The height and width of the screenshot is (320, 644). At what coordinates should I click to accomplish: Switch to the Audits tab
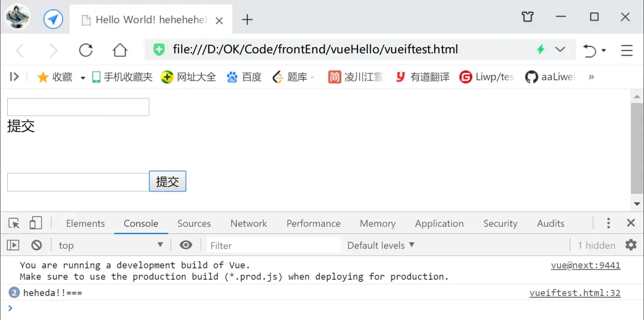tap(550, 223)
